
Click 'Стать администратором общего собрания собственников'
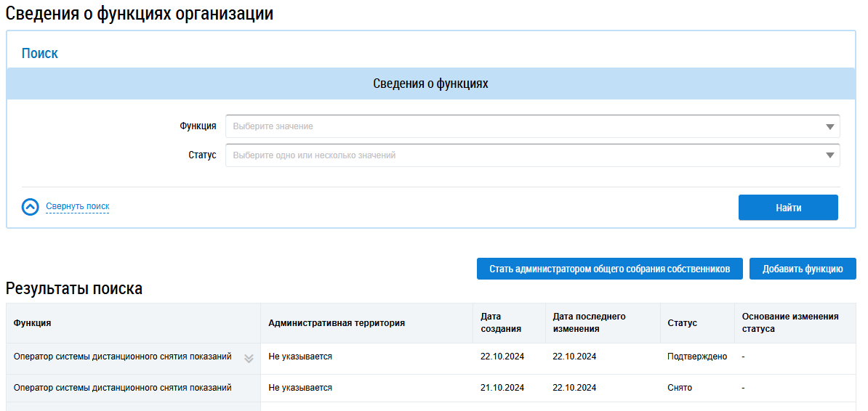pyautogui.click(x=609, y=269)
